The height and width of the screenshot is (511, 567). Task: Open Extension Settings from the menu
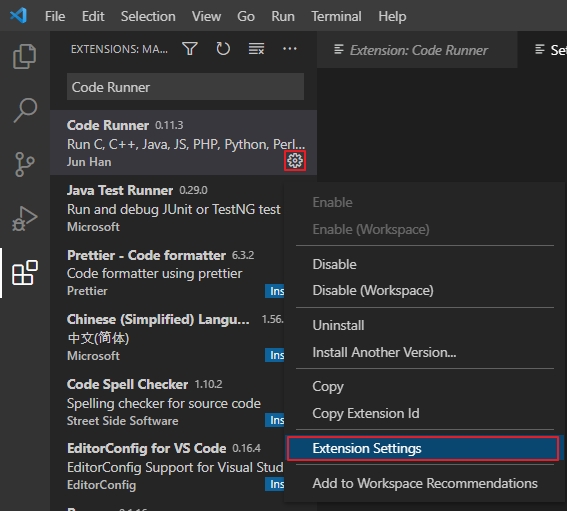(423, 448)
